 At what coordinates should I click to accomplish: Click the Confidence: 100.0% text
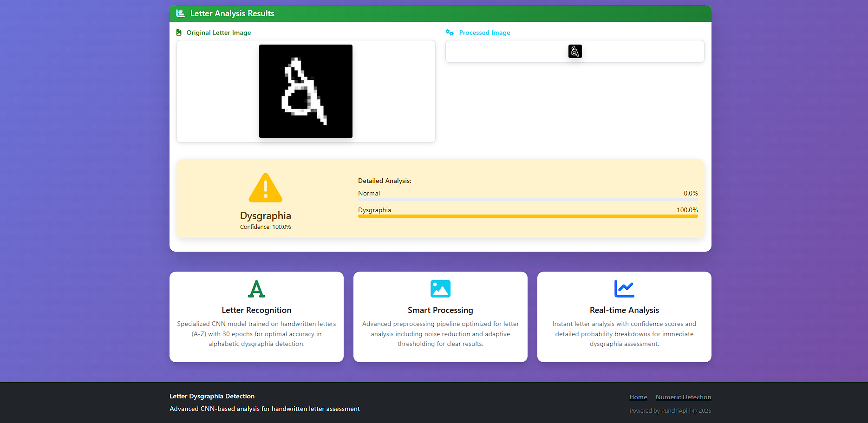(x=265, y=227)
